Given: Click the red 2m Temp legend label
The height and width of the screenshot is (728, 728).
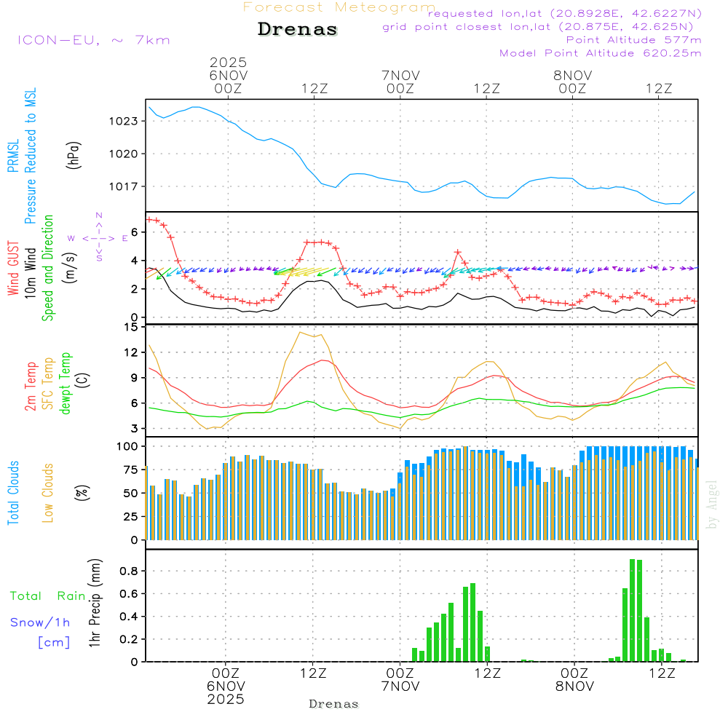Looking at the screenshot, I should (x=31, y=384).
